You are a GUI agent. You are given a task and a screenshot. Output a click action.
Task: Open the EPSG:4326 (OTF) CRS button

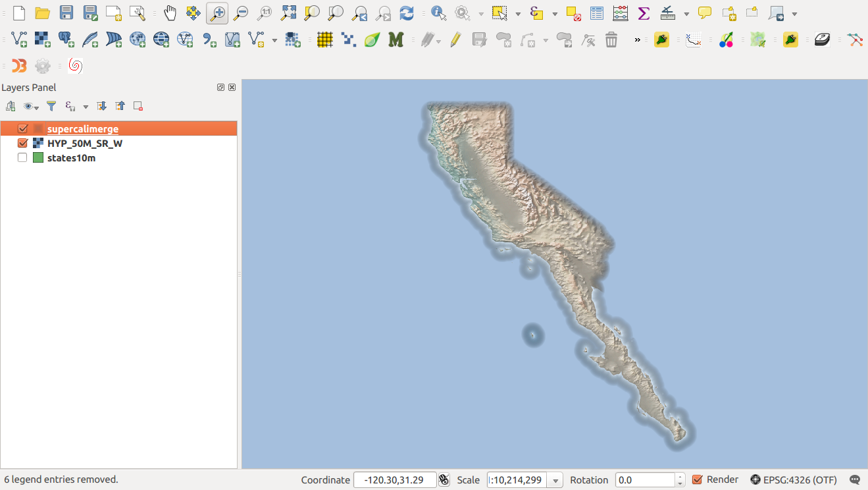(x=794, y=479)
